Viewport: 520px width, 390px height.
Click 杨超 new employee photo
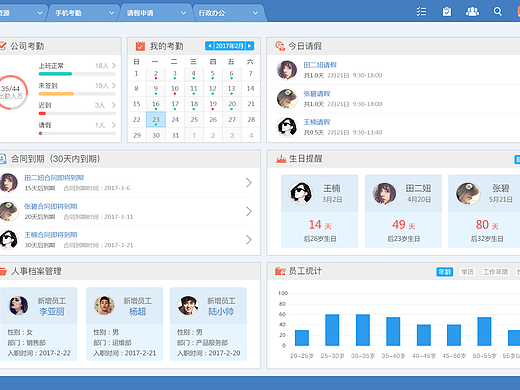click(x=104, y=305)
